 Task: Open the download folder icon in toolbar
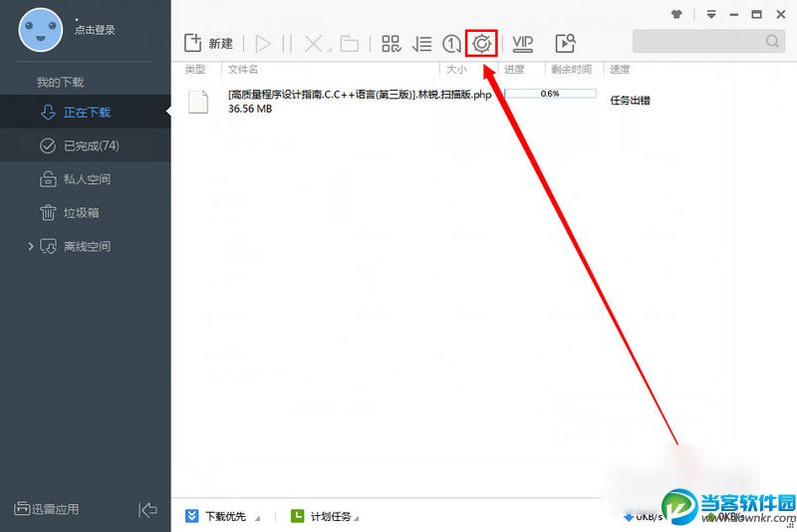tap(350, 44)
